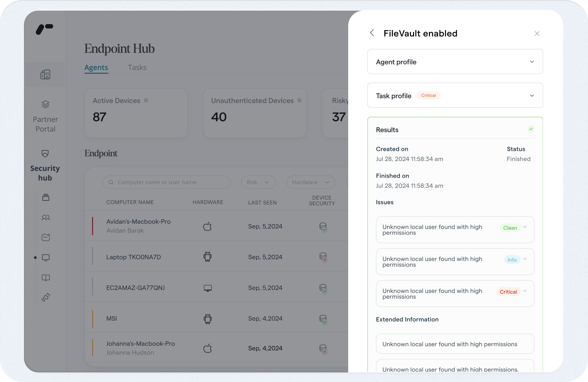588x382 pixels.
Task: Open the dashboard icon in the sidebar
Action: (x=45, y=74)
